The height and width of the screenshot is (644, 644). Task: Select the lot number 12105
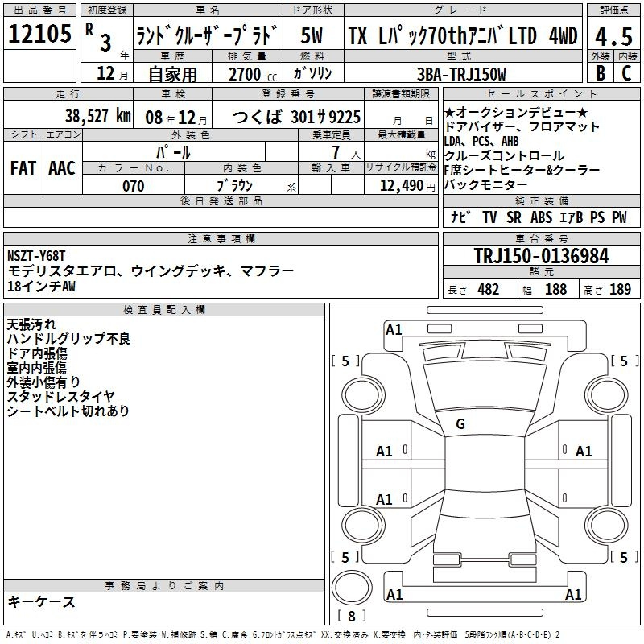(x=39, y=34)
